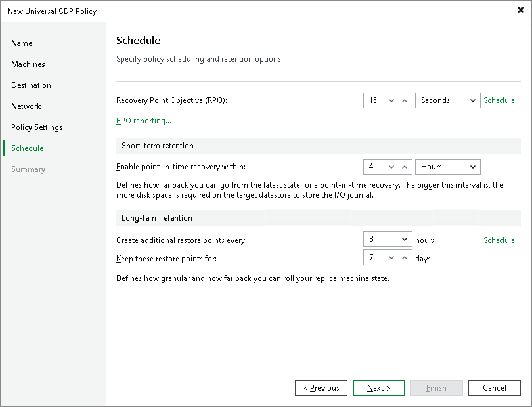Screen dimensions: 532x407
Task: Click the Previous button
Action: point(321,388)
